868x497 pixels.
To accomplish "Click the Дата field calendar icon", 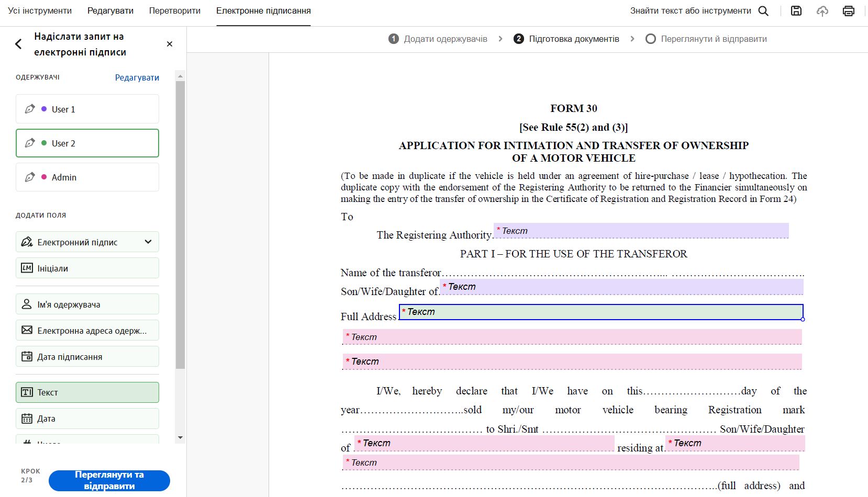I will coord(27,419).
